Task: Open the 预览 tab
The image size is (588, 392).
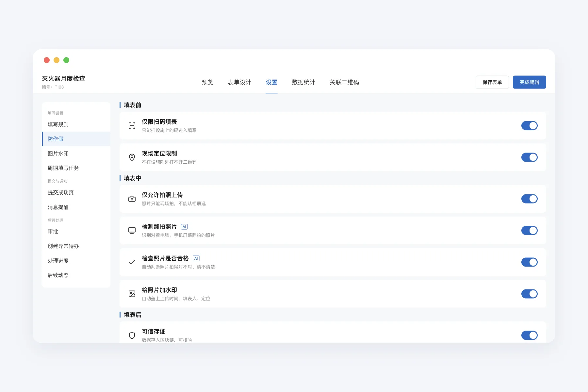Action: click(207, 82)
